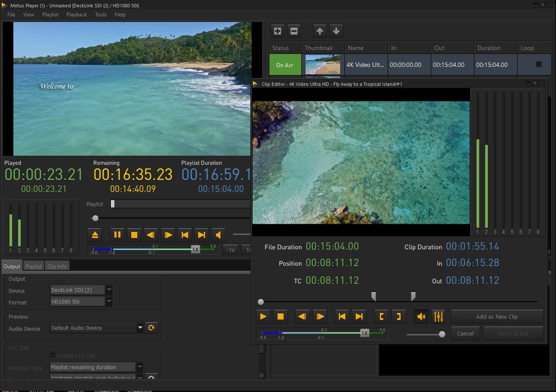The height and width of the screenshot is (392, 556).
Task: Open the Help menu
Action: [x=120, y=14]
